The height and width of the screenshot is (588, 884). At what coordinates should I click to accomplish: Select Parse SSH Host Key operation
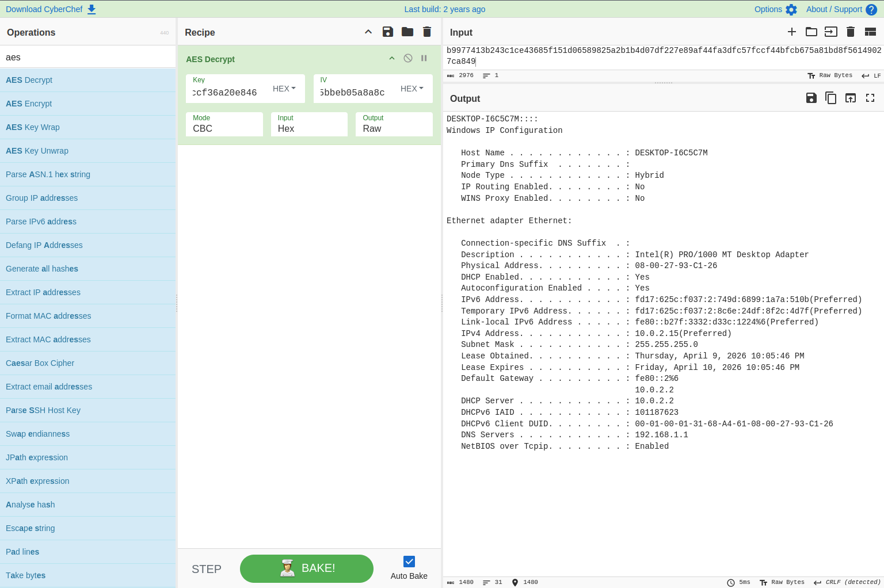(x=87, y=410)
